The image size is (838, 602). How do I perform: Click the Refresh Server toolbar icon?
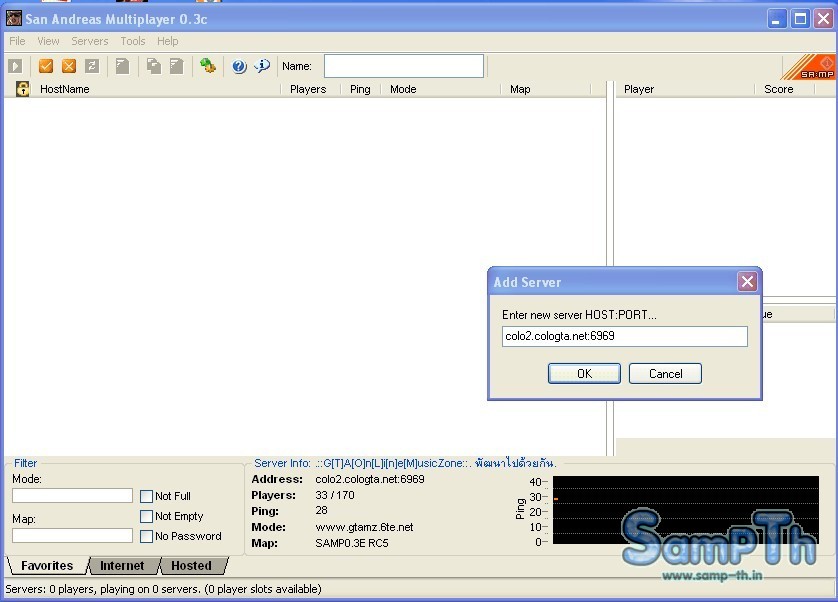pyautogui.click(x=92, y=66)
